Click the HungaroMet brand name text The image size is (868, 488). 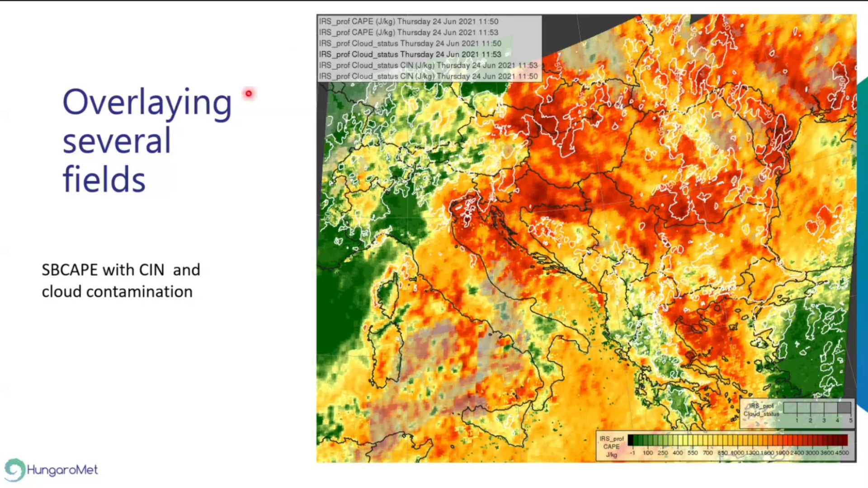point(62,470)
